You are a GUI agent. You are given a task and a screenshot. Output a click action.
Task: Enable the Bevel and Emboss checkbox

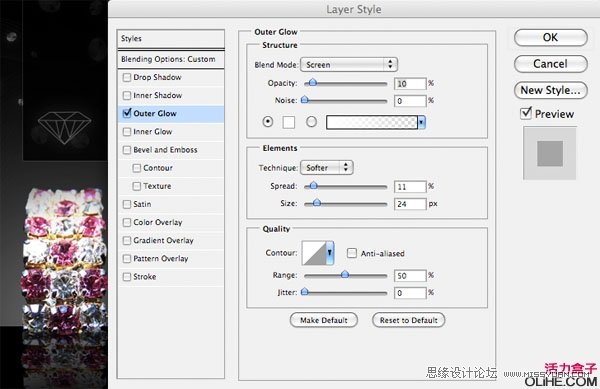click(127, 150)
